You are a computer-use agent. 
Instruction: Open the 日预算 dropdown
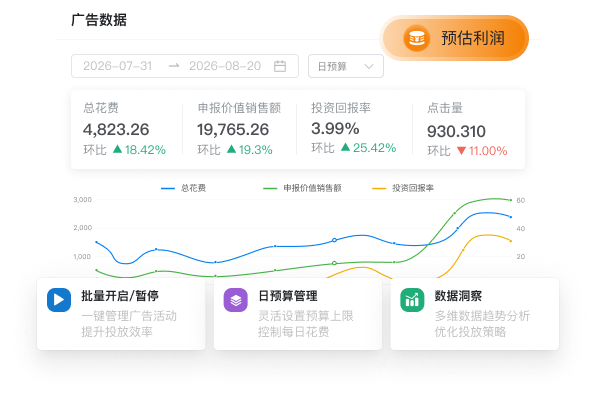click(x=346, y=66)
